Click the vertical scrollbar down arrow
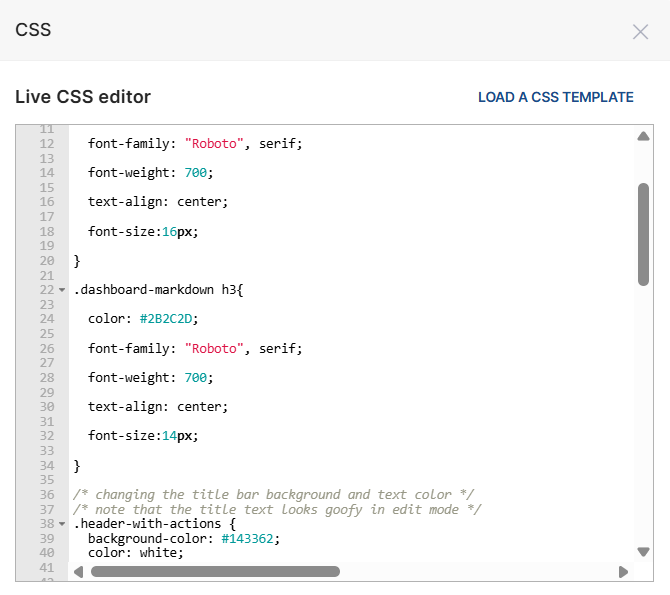The width and height of the screenshot is (670, 595). point(643,551)
